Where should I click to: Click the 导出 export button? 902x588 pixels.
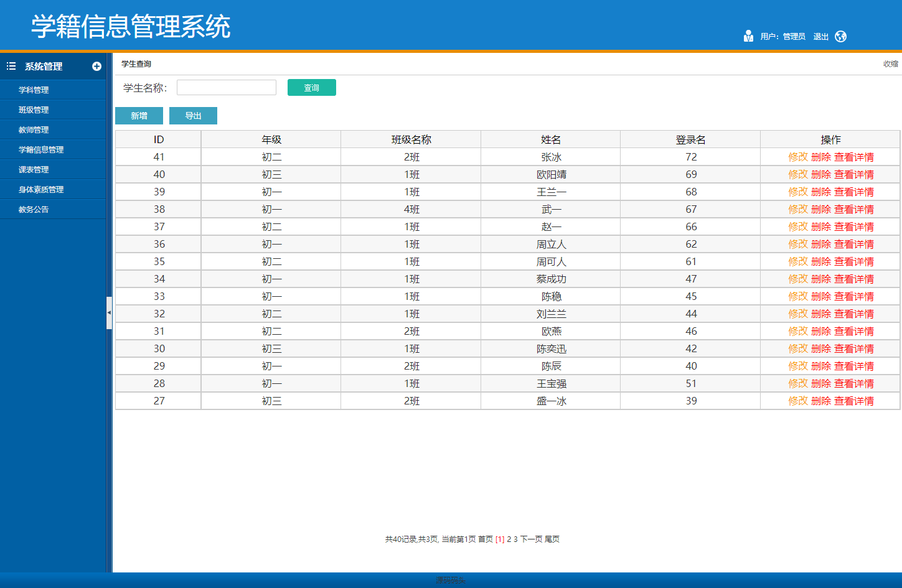coord(193,116)
